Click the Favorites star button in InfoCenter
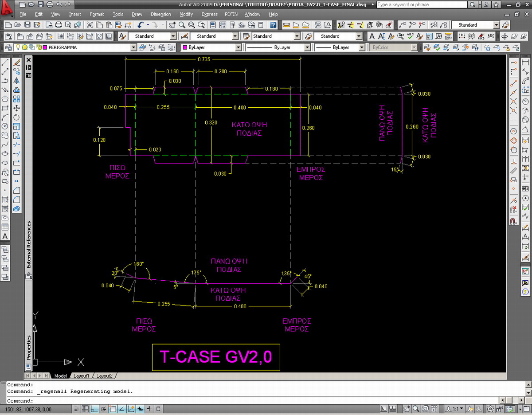532x415 pixels. (x=496, y=4)
